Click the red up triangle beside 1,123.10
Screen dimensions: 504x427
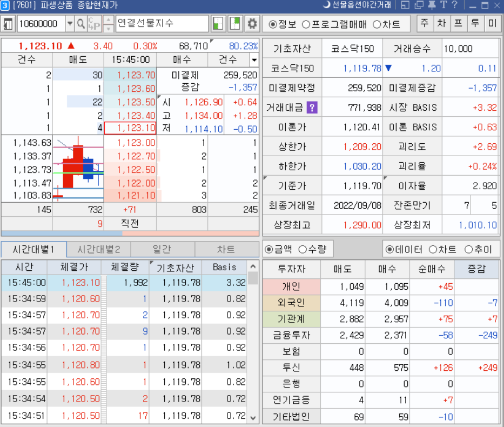[x=71, y=46]
